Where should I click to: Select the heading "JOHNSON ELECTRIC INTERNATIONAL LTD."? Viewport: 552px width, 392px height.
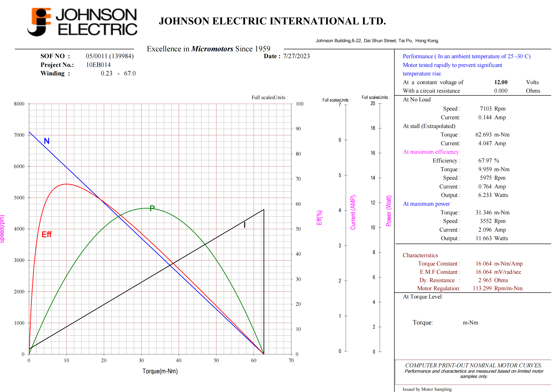[272, 21]
